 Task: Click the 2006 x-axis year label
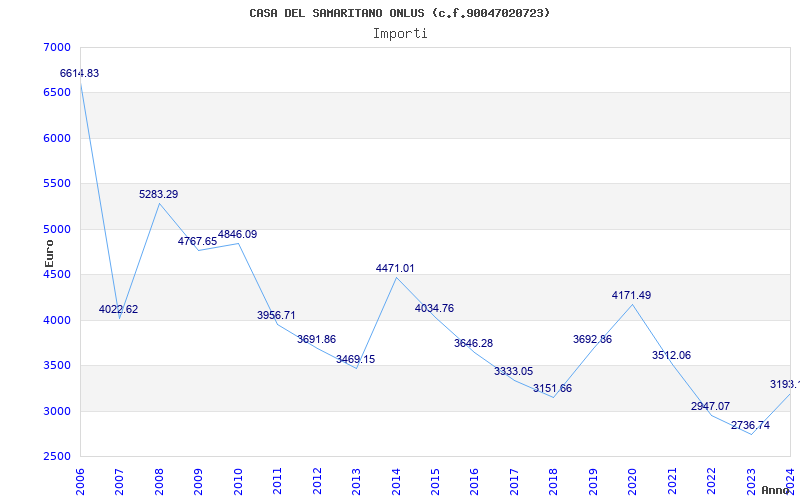point(80,481)
